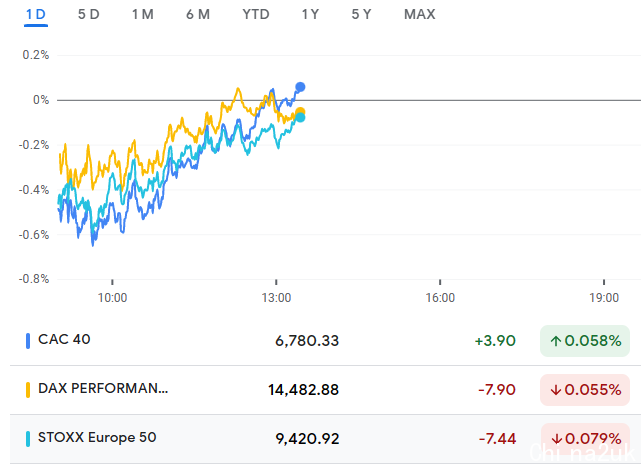This screenshot has height=465, width=641.
Task: Click the DAX price 14,482.88
Action: click(303, 390)
